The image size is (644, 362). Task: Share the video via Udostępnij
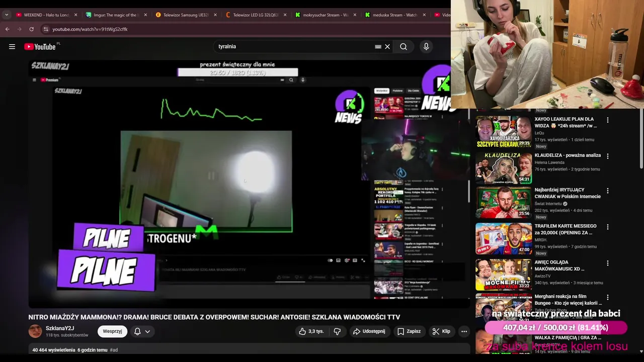pyautogui.click(x=369, y=331)
